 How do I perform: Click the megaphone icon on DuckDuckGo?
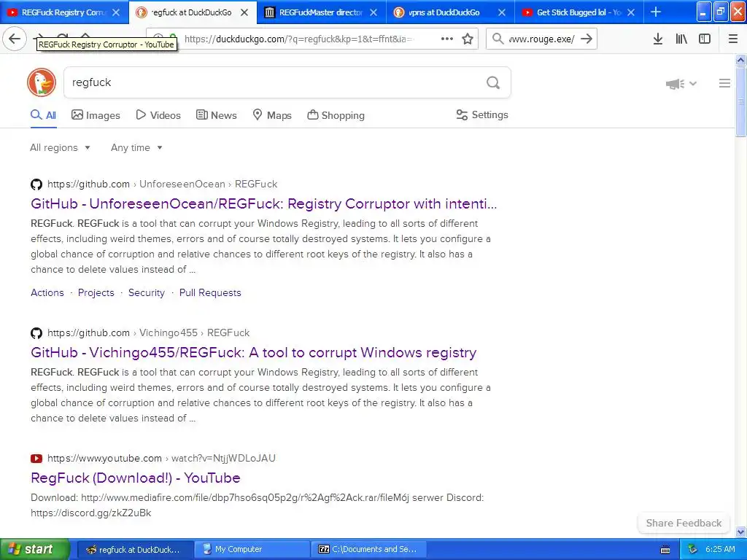tap(675, 84)
